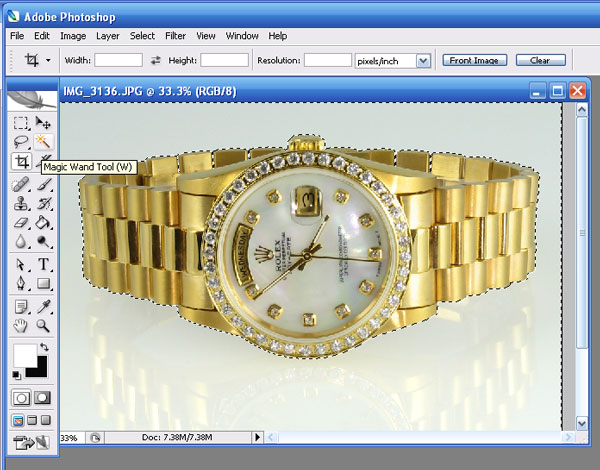The image size is (600, 470).
Task: Open the File menu
Action: 17,36
